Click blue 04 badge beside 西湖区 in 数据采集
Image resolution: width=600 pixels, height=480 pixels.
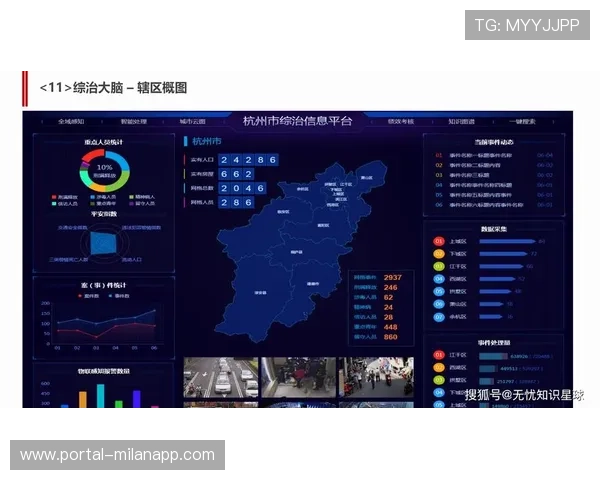tap(439, 279)
